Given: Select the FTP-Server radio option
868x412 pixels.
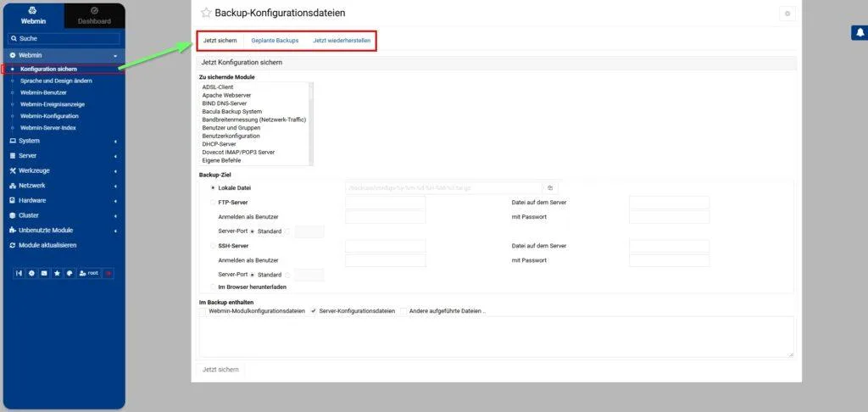Looking at the screenshot, I should pyautogui.click(x=213, y=203).
